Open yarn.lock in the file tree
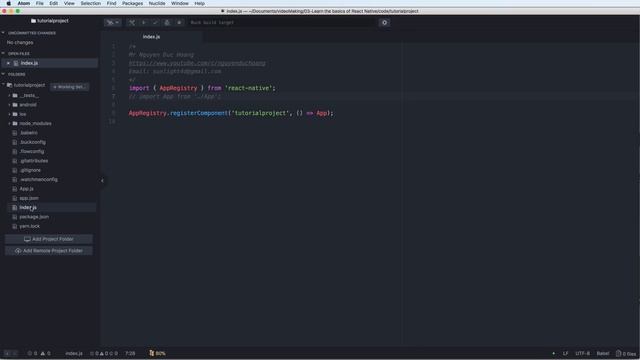640x360 pixels. coord(29,227)
